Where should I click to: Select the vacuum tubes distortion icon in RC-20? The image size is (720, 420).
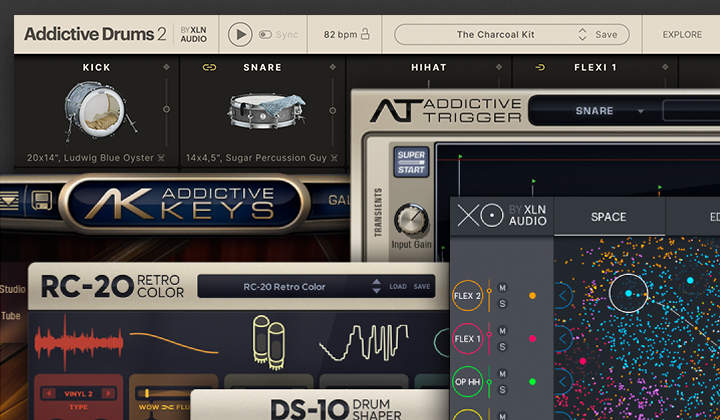tap(269, 342)
